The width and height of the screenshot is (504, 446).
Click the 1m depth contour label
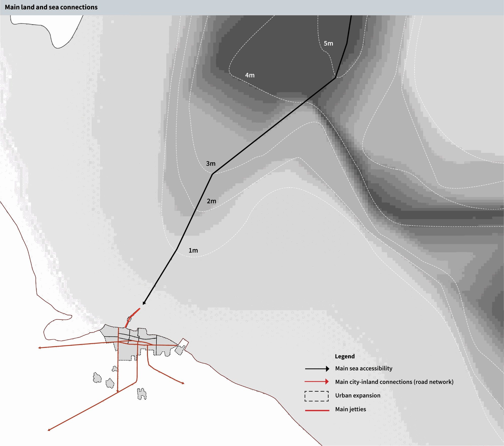click(x=193, y=251)
